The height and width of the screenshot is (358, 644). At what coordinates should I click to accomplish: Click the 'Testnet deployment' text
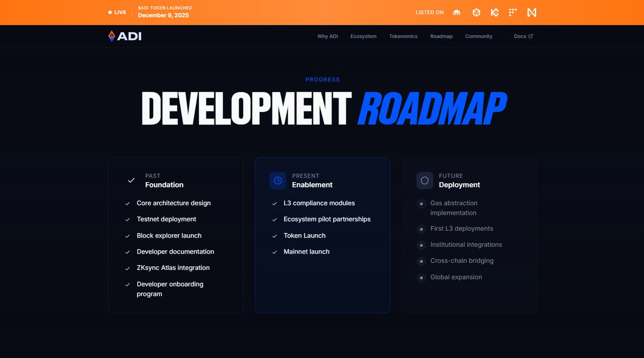(166, 219)
